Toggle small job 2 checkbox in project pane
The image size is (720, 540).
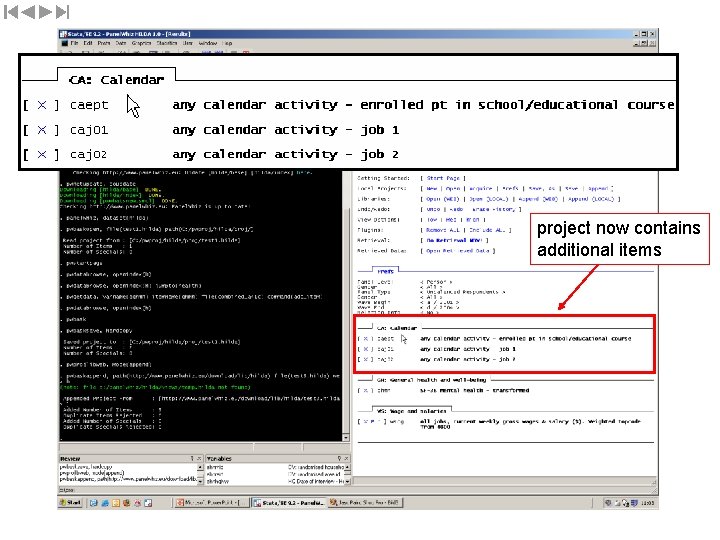point(366,359)
